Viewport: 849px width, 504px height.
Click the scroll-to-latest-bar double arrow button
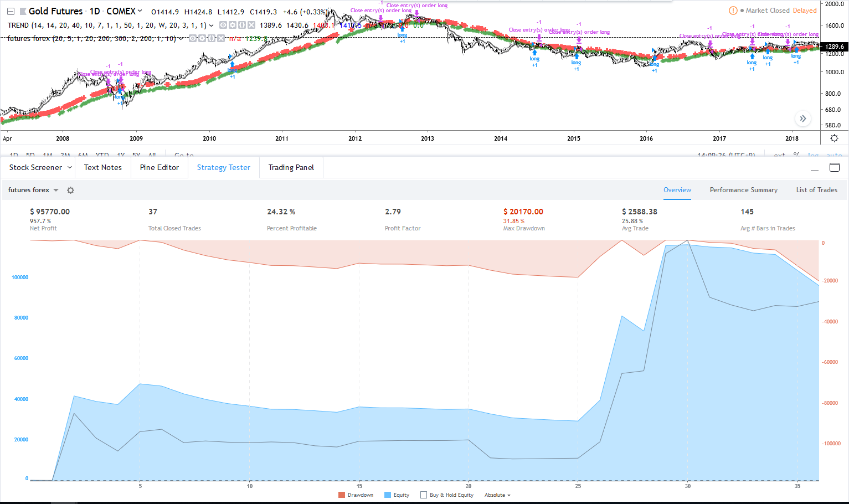(802, 119)
